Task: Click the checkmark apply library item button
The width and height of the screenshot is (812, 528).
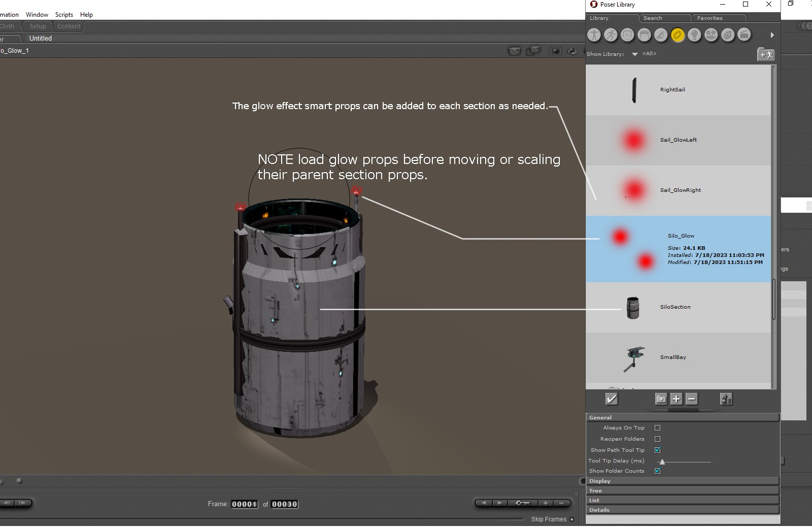Action: point(612,399)
